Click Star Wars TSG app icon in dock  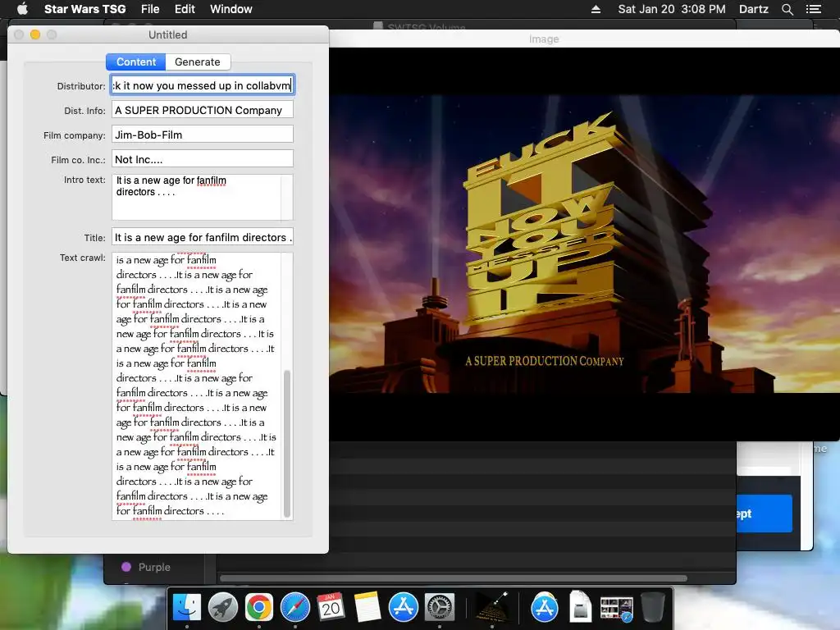492,608
